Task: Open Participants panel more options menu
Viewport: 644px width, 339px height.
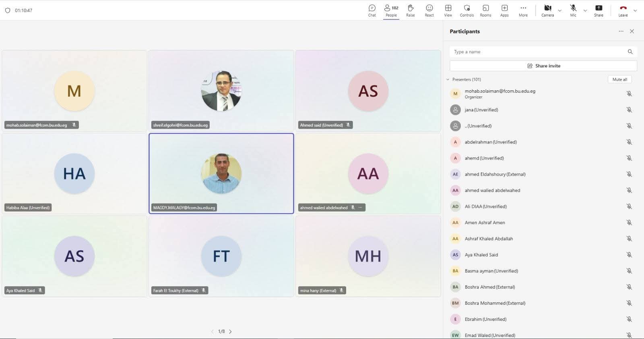Action: (621, 31)
